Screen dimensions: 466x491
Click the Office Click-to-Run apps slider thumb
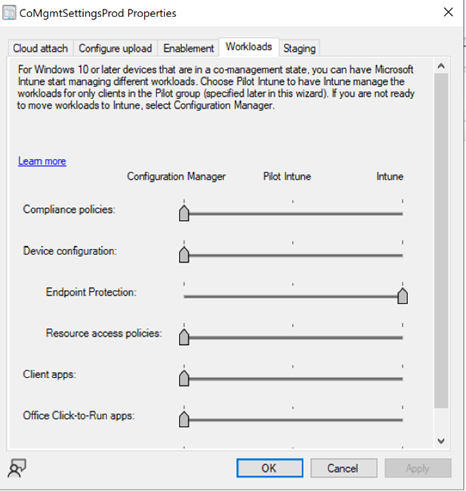point(184,419)
